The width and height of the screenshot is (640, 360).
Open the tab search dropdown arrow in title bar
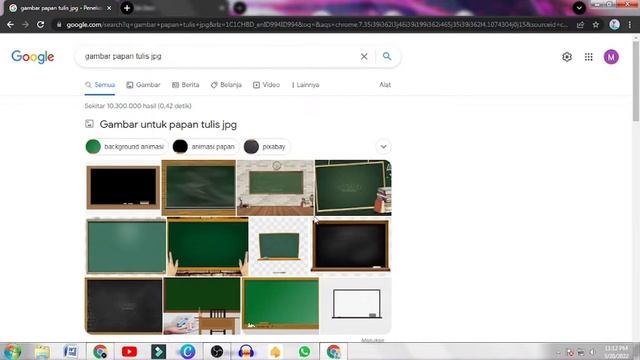coord(579,8)
